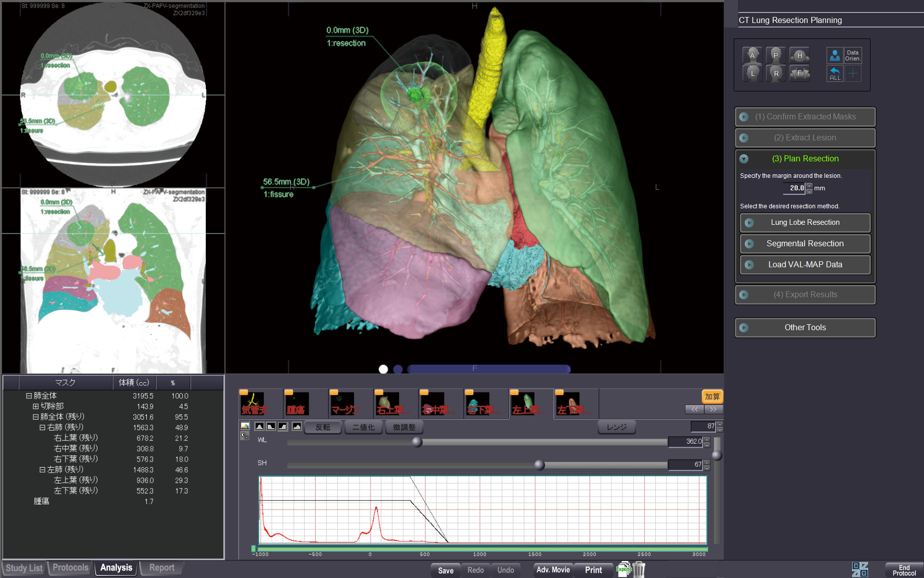Click the color histogram icon beside WL

[245, 426]
